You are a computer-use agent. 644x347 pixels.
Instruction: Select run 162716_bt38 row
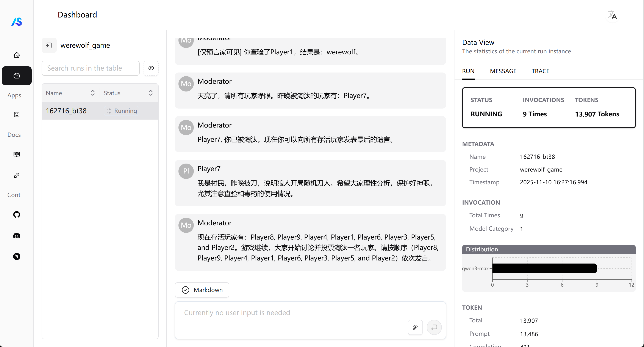pyautogui.click(x=100, y=111)
